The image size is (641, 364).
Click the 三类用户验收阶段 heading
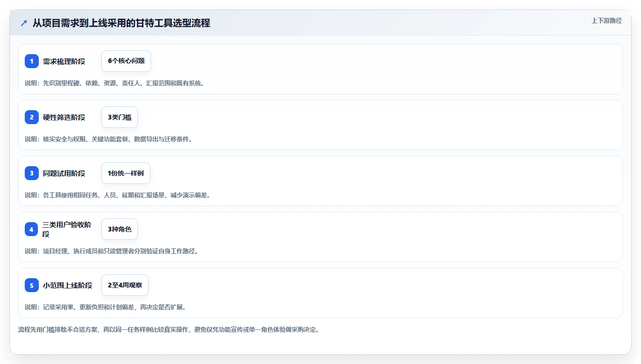point(67,229)
